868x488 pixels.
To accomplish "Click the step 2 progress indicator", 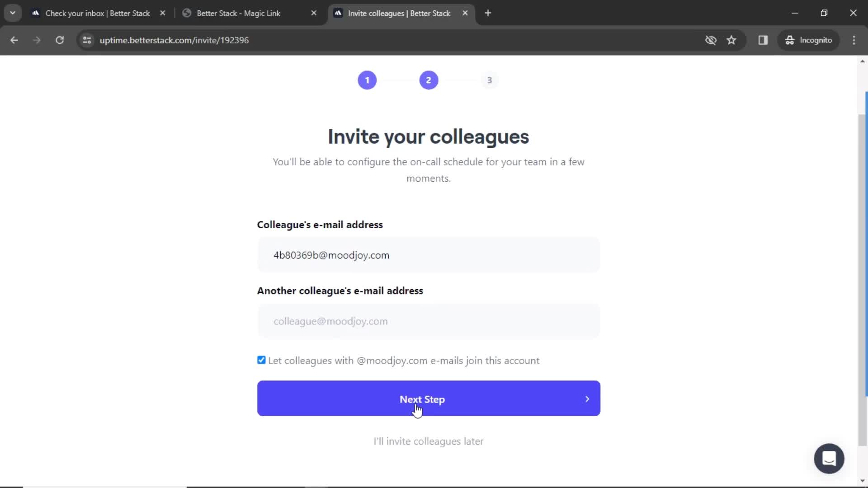I will tap(428, 80).
